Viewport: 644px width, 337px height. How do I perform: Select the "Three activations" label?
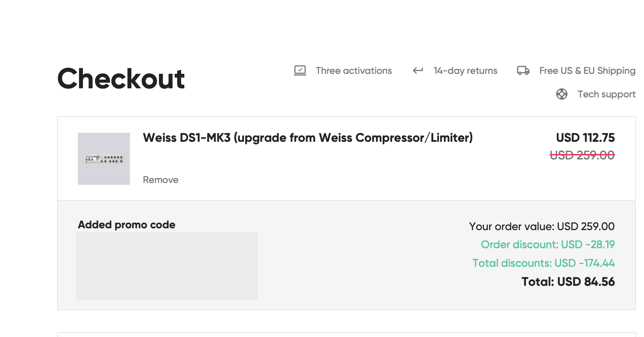(354, 71)
